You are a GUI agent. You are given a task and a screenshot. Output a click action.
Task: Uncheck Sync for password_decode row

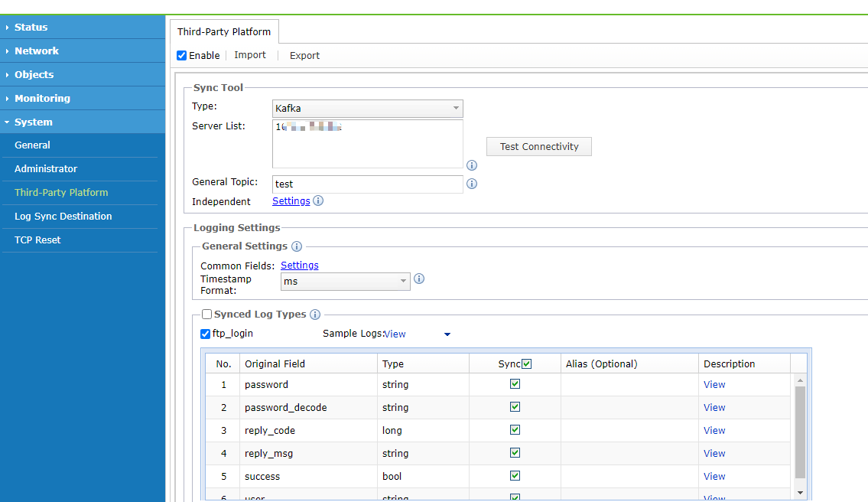[x=515, y=406]
